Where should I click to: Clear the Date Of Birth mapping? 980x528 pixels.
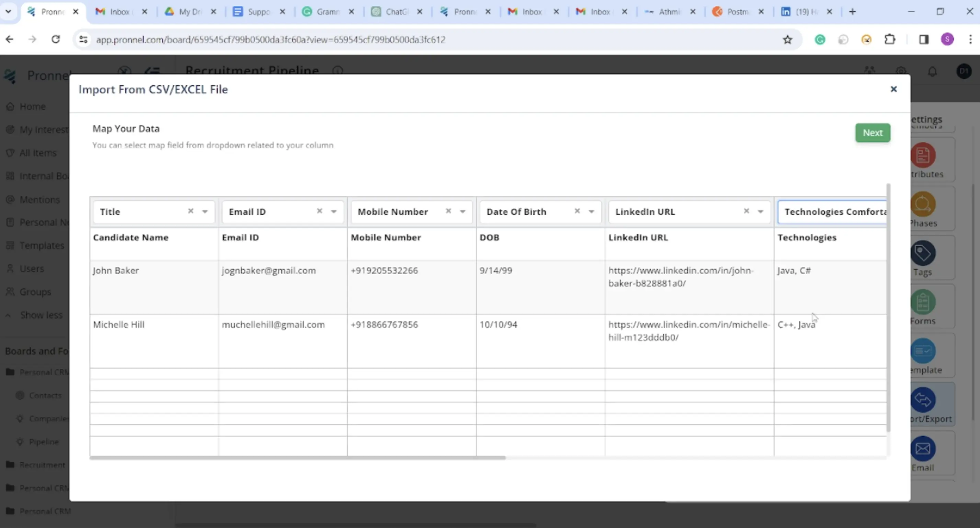(x=577, y=211)
